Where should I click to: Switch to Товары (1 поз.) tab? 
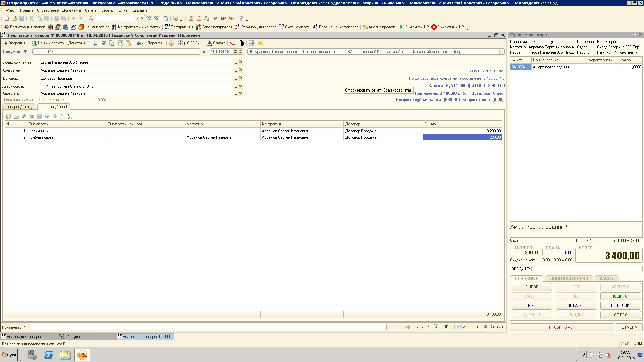[x=19, y=107]
